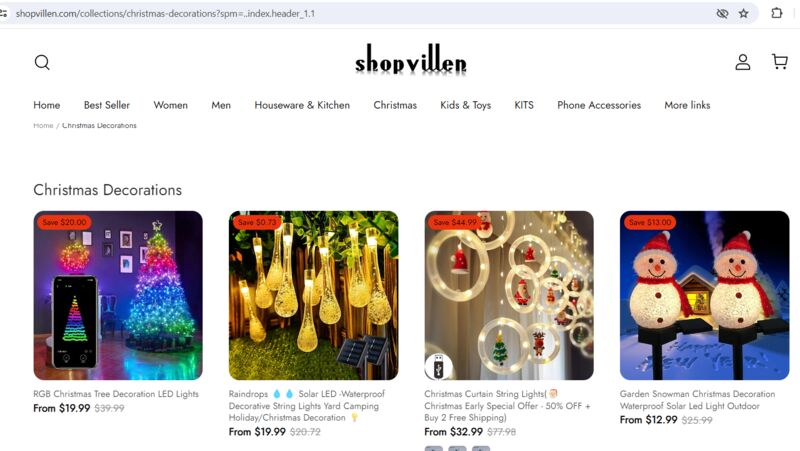
Task: Expand the More links menu
Action: tap(687, 105)
